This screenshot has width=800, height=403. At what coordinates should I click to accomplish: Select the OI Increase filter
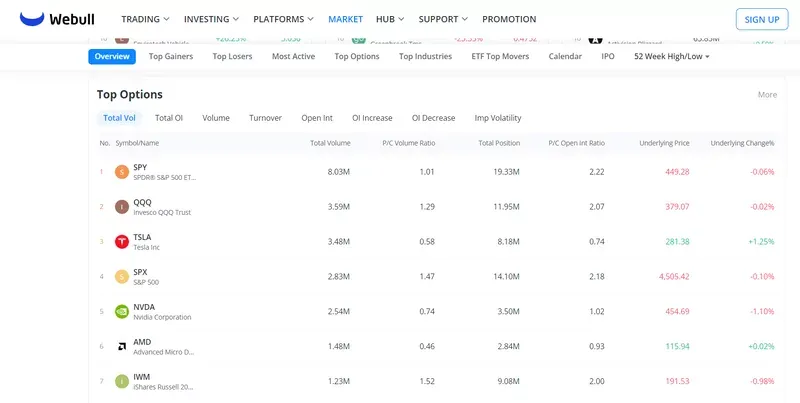[x=372, y=118]
